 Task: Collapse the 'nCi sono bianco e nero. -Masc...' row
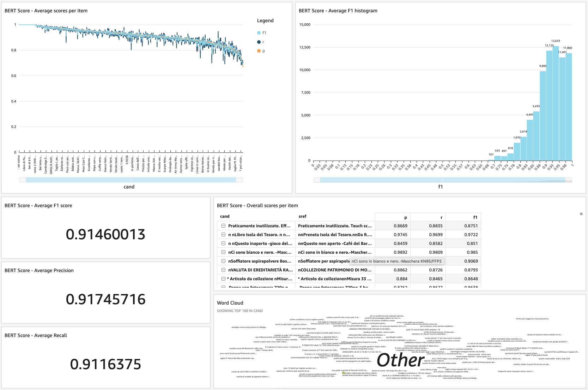[x=223, y=252]
